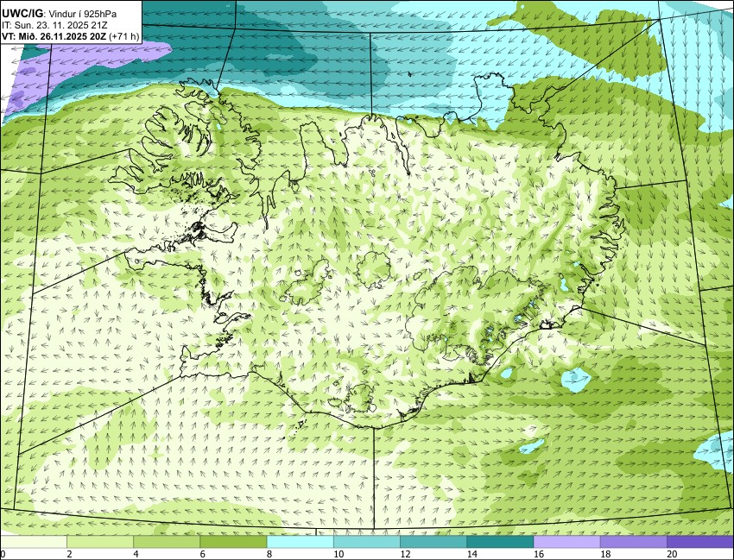Click the 'IT: Sun. 23. 11. 2025 21Z' text
This screenshot has height=560, width=734.
click(x=54, y=26)
